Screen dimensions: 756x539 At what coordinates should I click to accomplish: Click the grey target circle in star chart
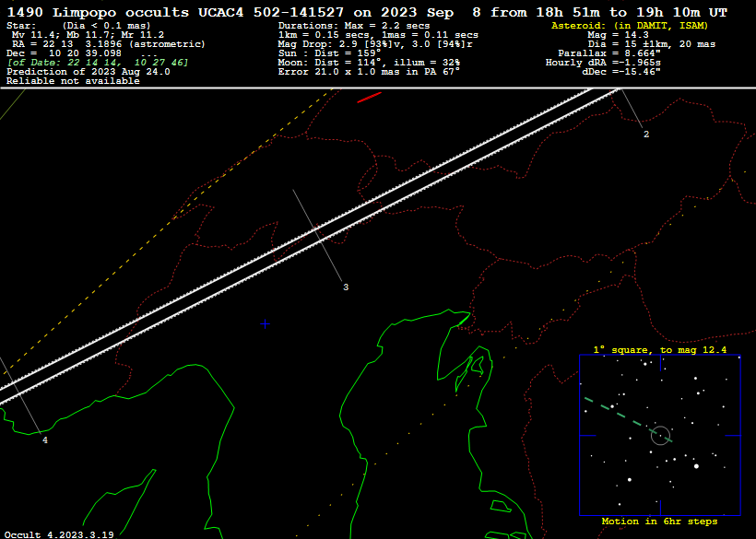tap(660, 436)
